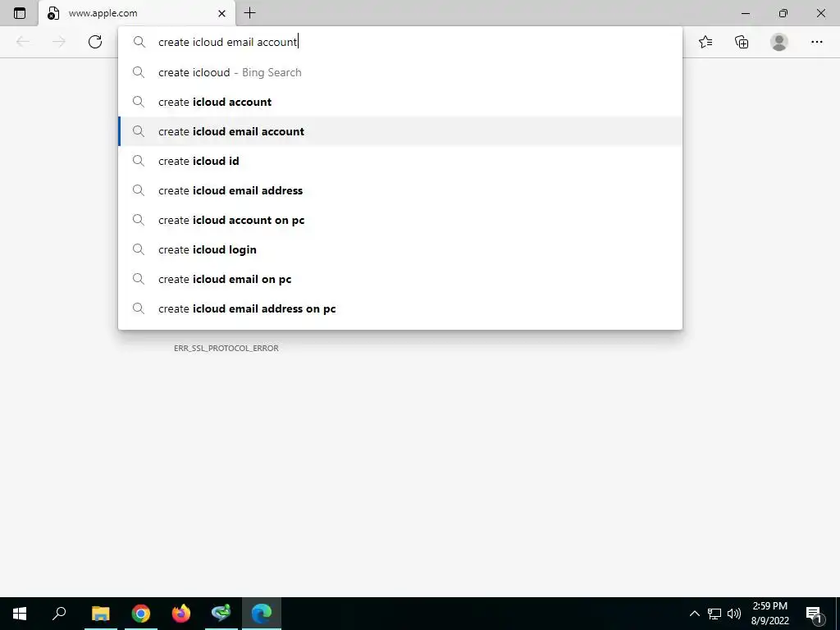
Task: Open the notification center icon
Action: click(x=814, y=614)
